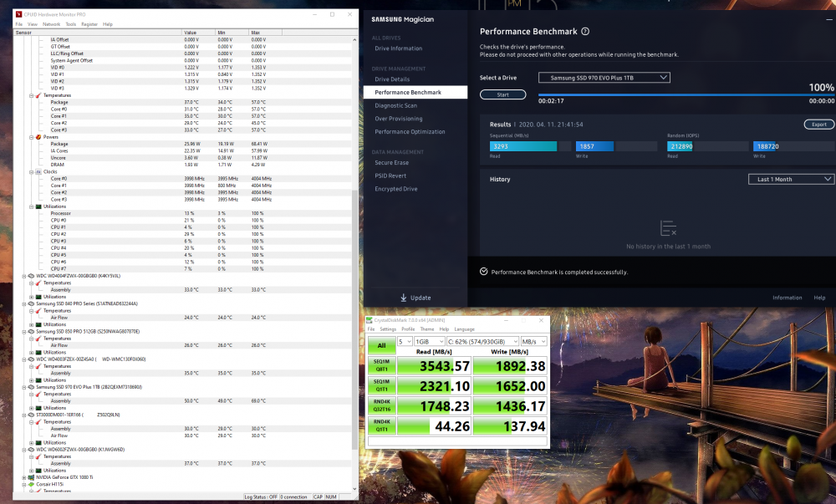The height and width of the screenshot is (504, 836).
Task: Click the thermometer icon under WDC WD4004FZWX
Action: click(x=38, y=283)
